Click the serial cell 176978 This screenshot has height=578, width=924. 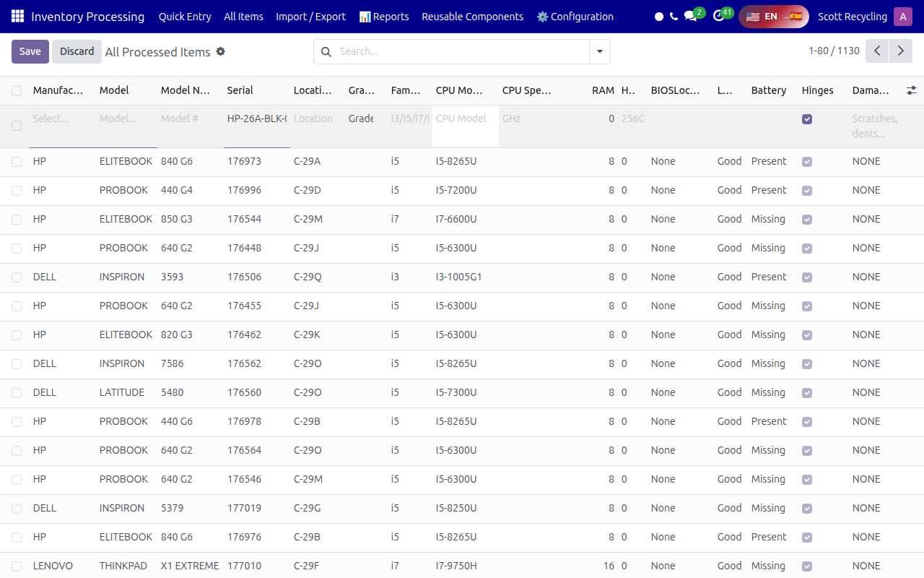[x=244, y=421]
